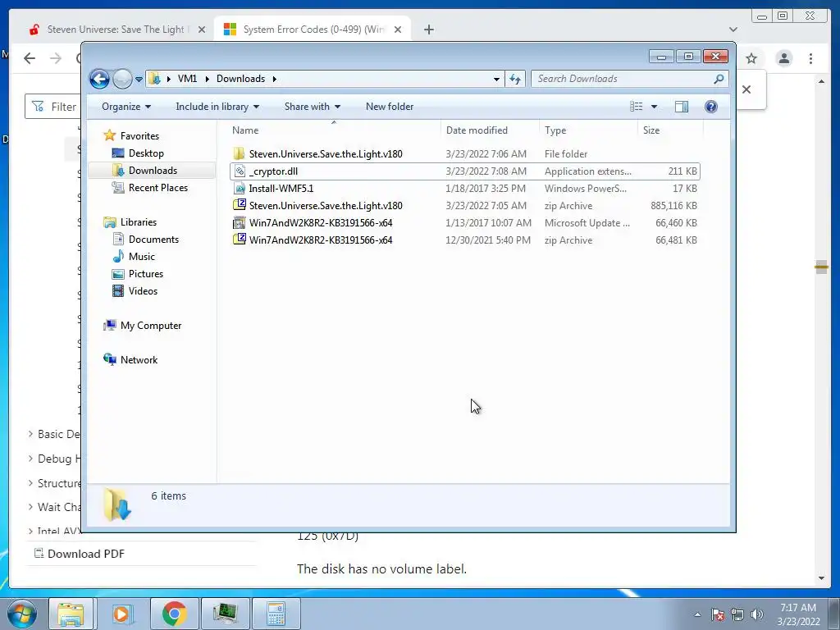Select the _cryptor.dll file icon

click(240, 171)
